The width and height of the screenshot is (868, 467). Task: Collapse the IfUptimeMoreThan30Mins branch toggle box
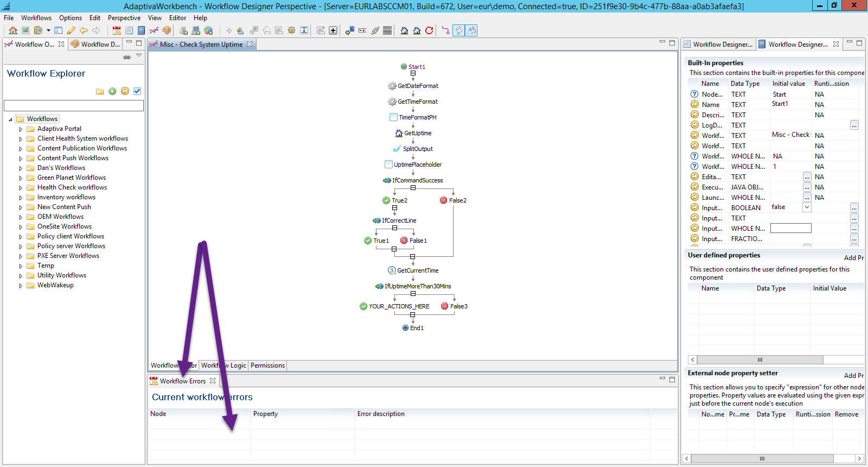pos(413,294)
